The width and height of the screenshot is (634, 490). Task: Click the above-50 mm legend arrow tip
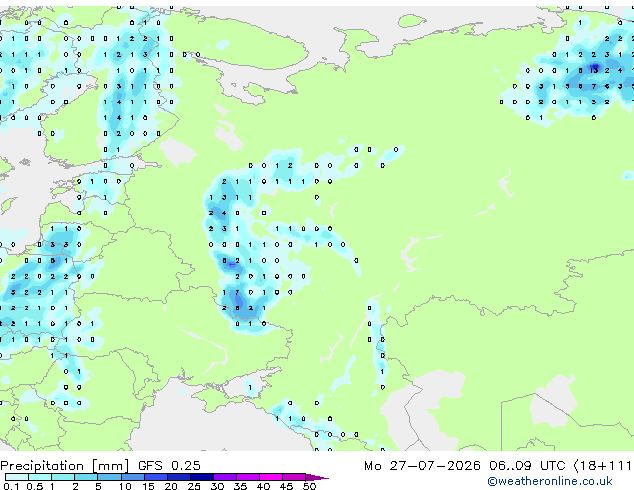point(317,477)
